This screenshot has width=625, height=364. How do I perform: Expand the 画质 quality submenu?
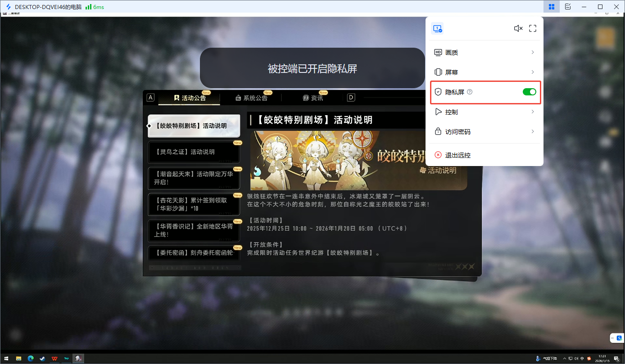coord(485,52)
